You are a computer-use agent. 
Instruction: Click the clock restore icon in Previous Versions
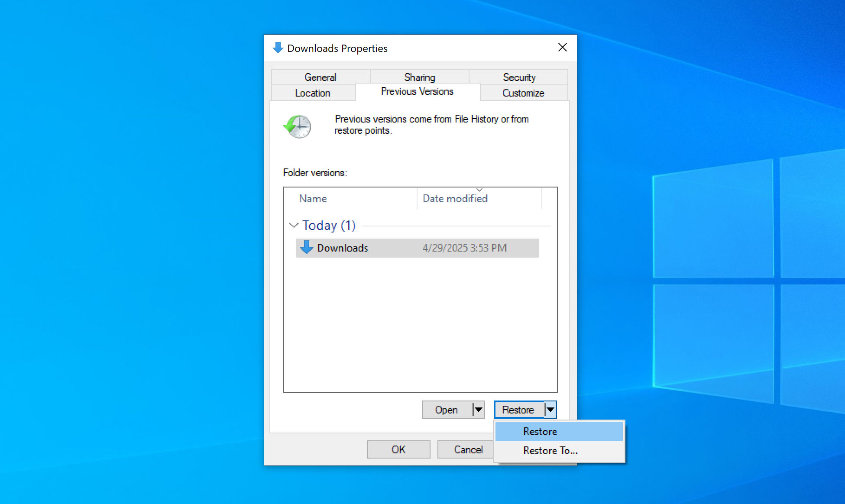tap(298, 126)
